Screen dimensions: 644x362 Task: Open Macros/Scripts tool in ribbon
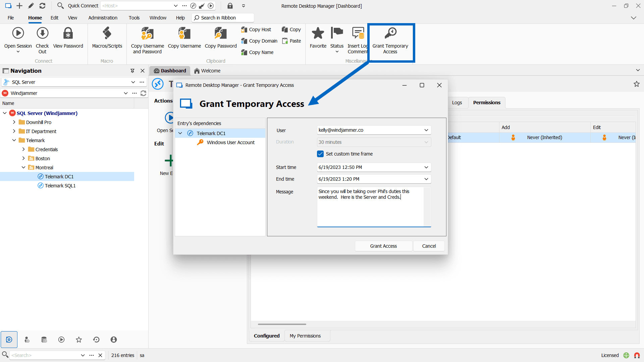[107, 34]
